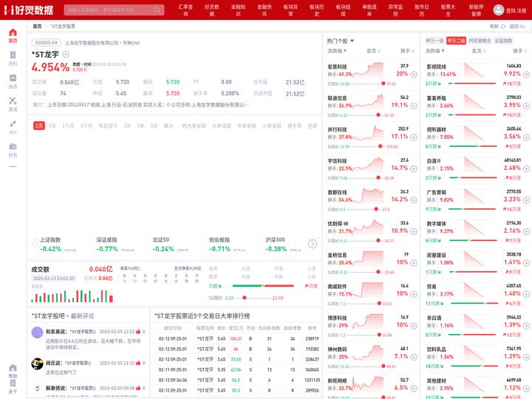Select the 年初至今 chart range
Image resolution: width=532 pixels, height=399 pixels.
click(108, 126)
